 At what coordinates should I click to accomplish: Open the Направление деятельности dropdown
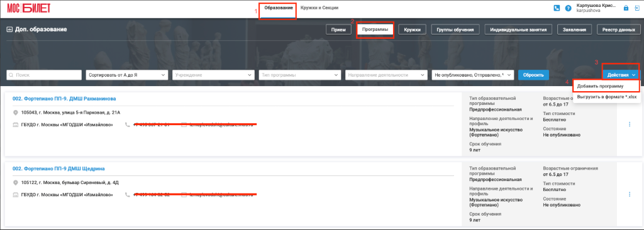click(x=387, y=75)
